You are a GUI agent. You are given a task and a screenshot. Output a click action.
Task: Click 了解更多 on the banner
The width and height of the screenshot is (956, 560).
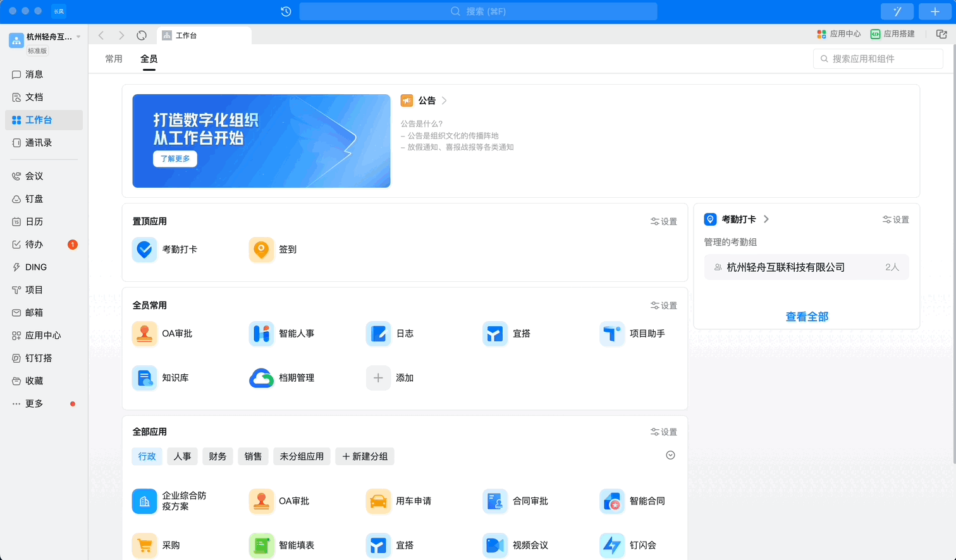coord(175,159)
